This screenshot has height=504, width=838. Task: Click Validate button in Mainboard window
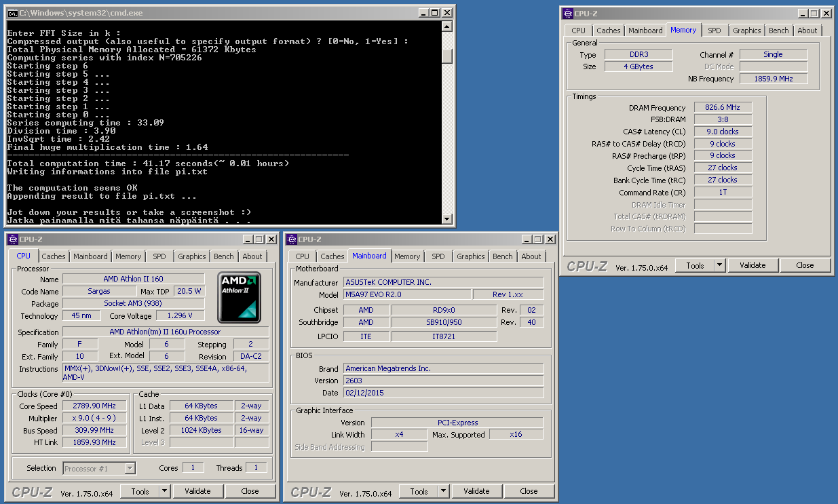(476, 491)
